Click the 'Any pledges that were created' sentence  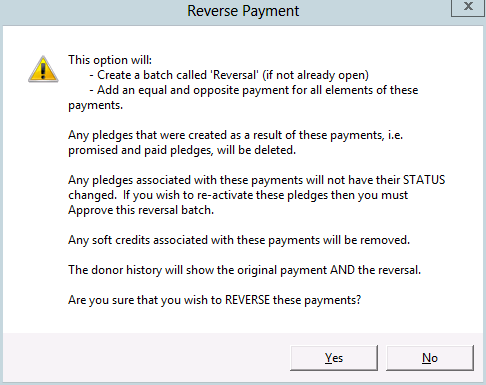[236, 135]
